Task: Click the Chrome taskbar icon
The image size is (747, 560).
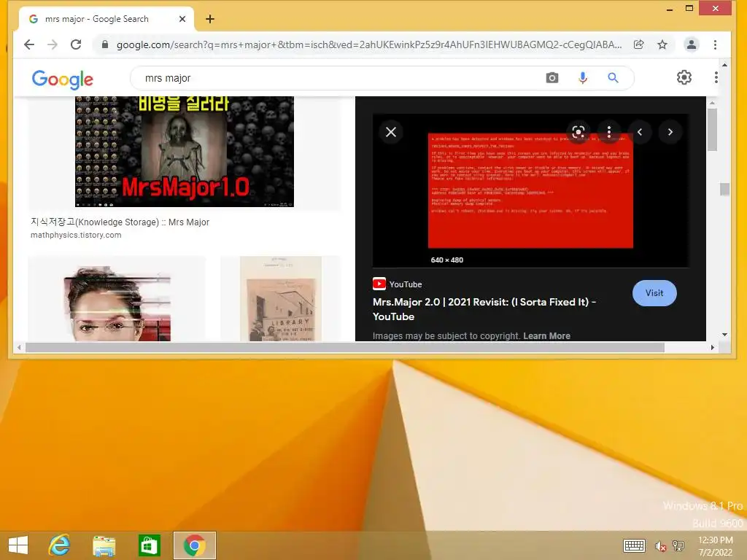Action: click(194, 545)
